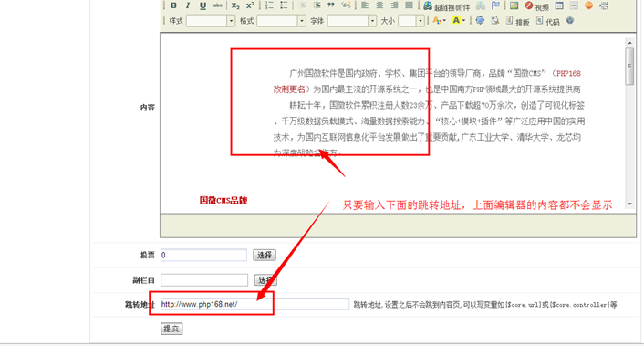Insert Flash video (视频)
The height and width of the screenshot is (346, 644).
pyautogui.click(x=536, y=6)
